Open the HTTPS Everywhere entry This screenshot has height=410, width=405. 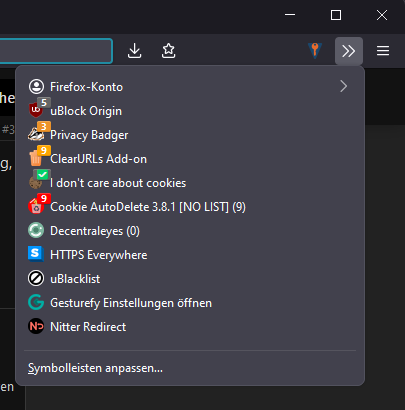pyautogui.click(x=190, y=255)
